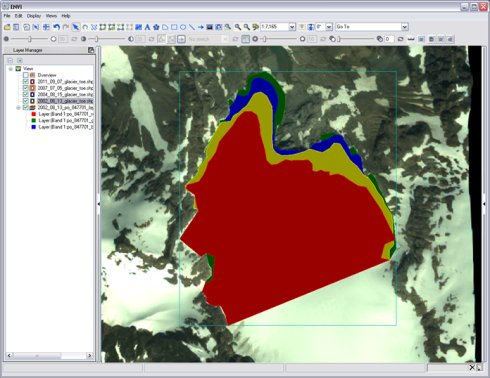
Task: Select the rectangle annotation tool
Action: point(174,27)
